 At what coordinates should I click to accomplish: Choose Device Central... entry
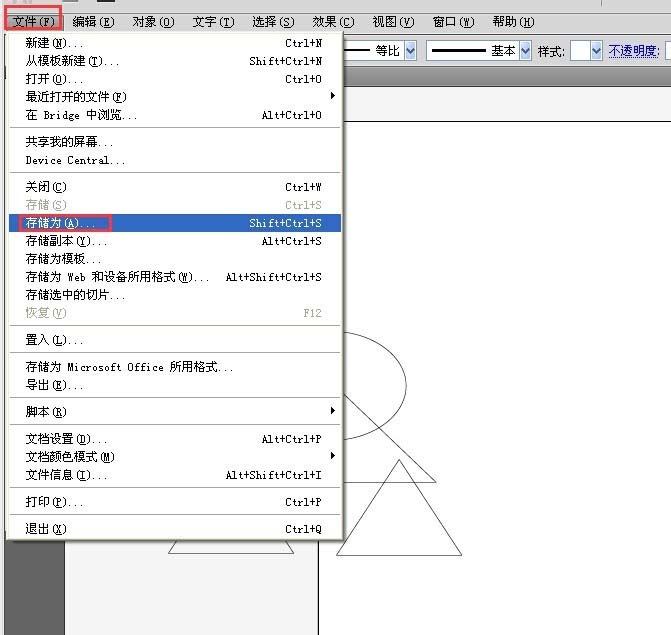[x=175, y=160]
